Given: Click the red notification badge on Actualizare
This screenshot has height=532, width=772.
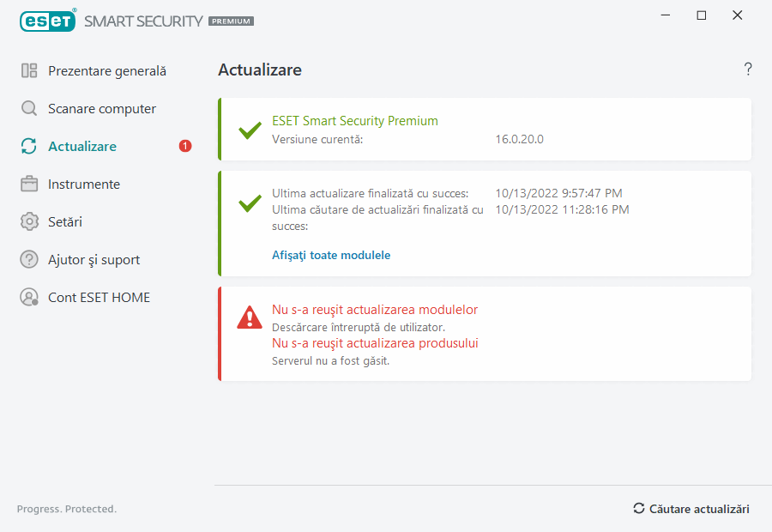Looking at the screenshot, I should click(x=185, y=147).
